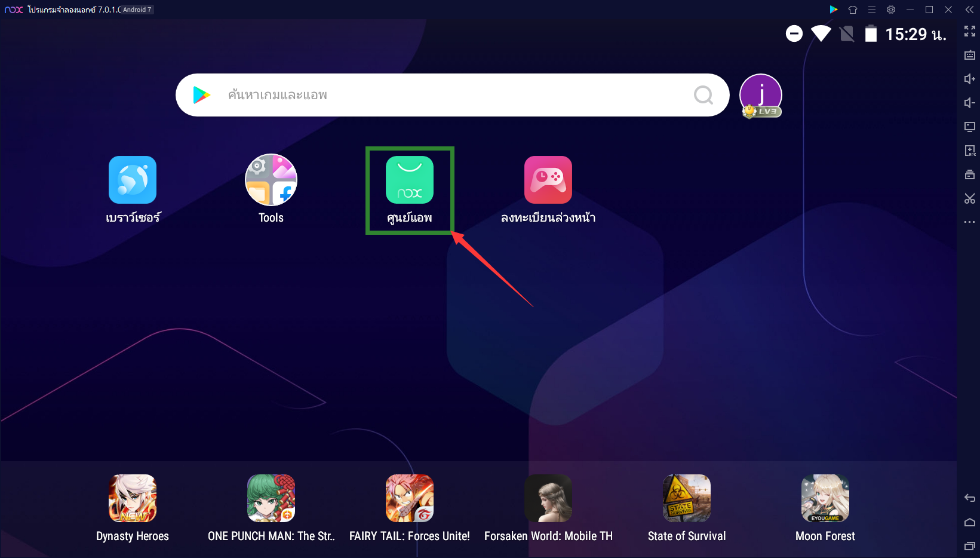Image resolution: width=980 pixels, height=558 pixels.
Task: Collapse the sidebar with double-arrow icon
Action: (969, 10)
